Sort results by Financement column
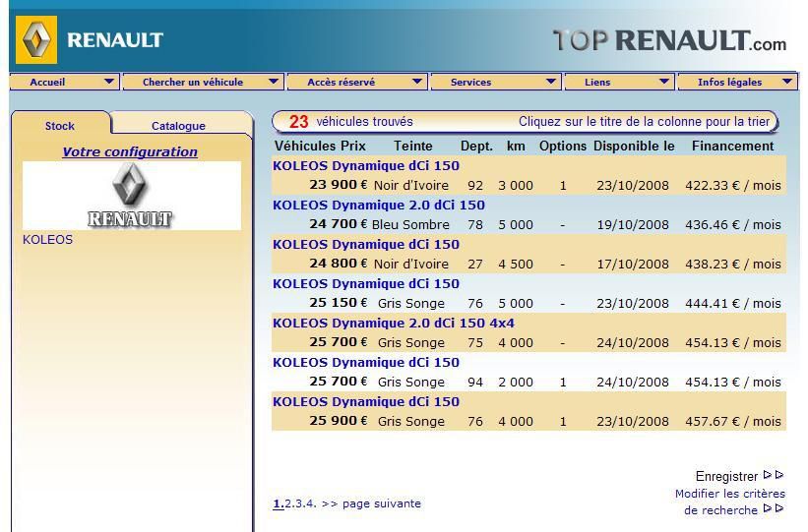The height and width of the screenshot is (532, 808). pyautogui.click(x=733, y=146)
